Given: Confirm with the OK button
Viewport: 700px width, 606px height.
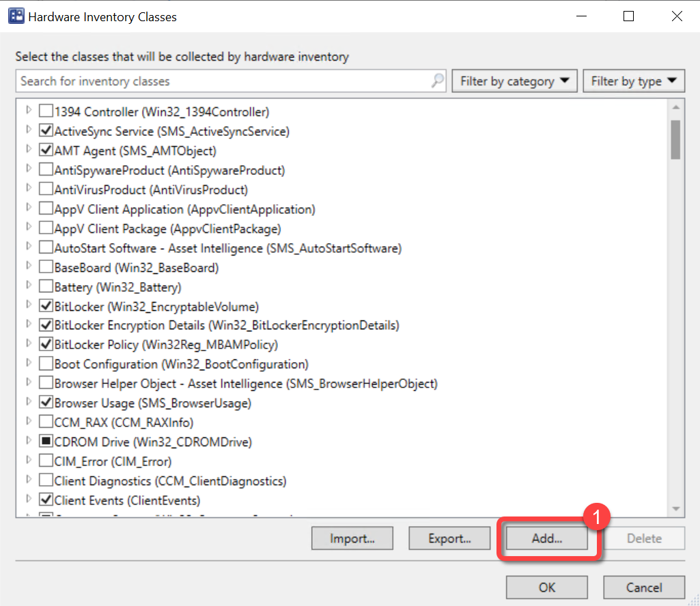Looking at the screenshot, I should click(x=546, y=587).
